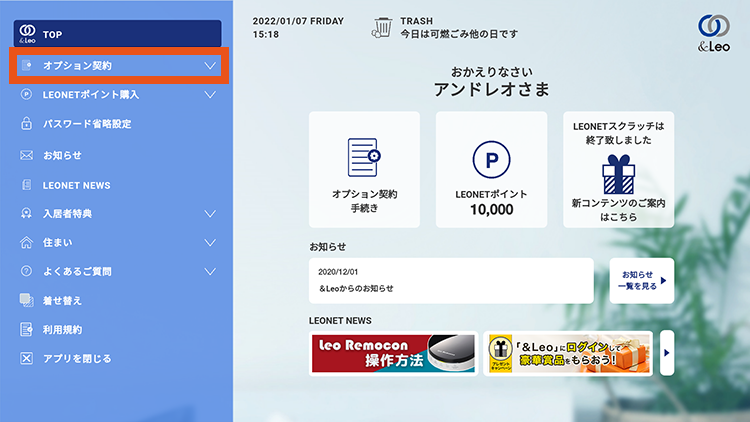This screenshot has width=750, height=422.
Task: Click the 今日は可燃ごみ他の日です trash notice
Action: tap(459, 34)
